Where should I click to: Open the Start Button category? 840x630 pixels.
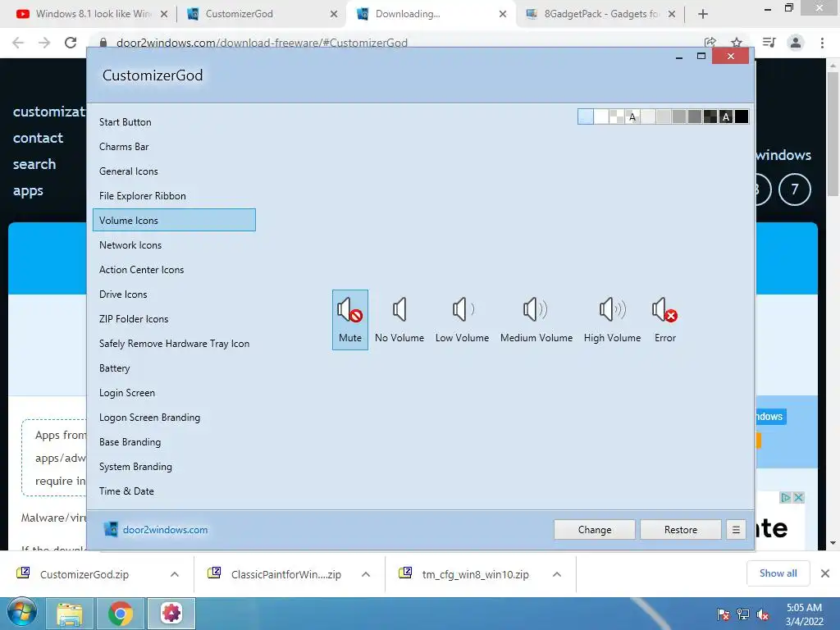tap(174, 122)
